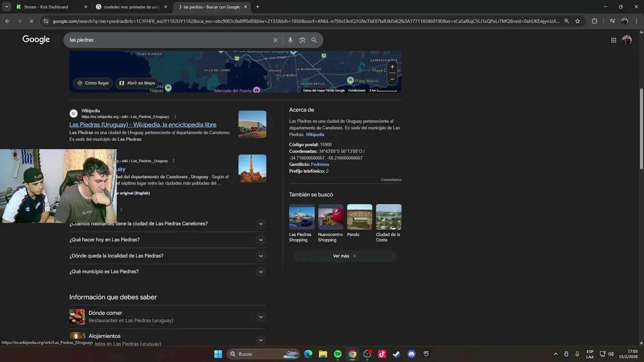
Task: Show hidden system tray icons
Action: coord(555,354)
